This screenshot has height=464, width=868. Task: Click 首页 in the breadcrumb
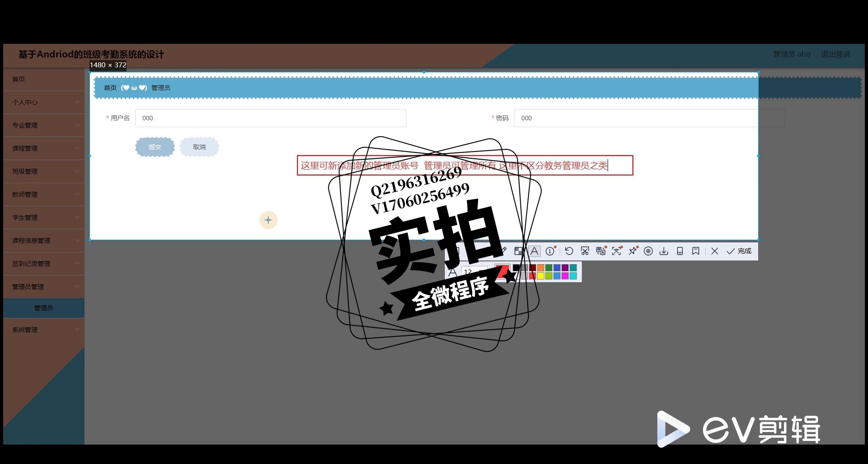pyautogui.click(x=110, y=88)
